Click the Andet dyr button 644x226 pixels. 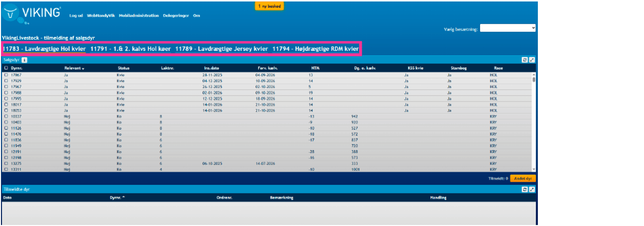coord(523,178)
